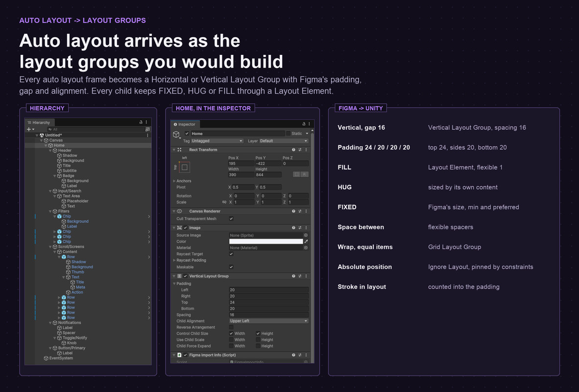579x392 pixels.
Task: Open Canvas Renderer presets icon
Action: pyautogui.click(x=300, y=211)
